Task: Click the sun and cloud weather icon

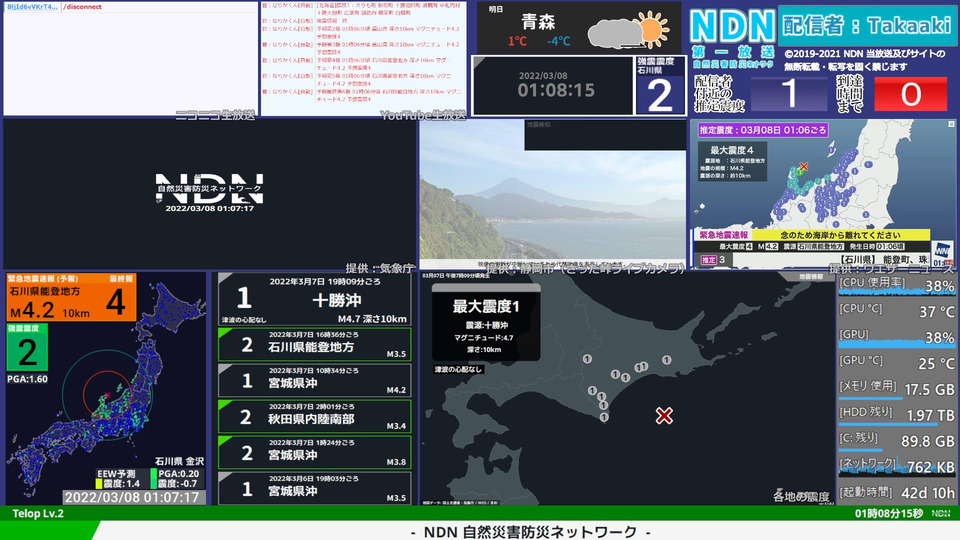Action: click(628, 30)
